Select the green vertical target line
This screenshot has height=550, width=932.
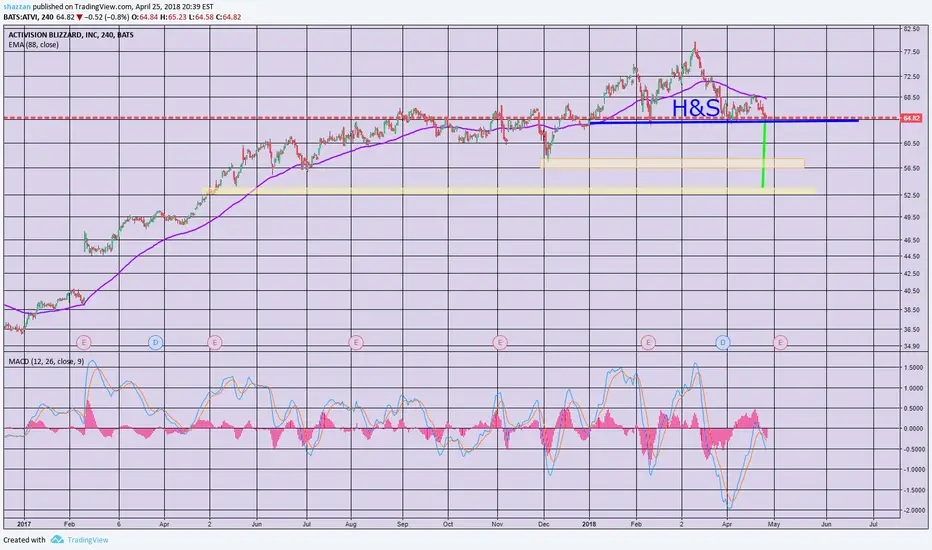click(764, 155)
